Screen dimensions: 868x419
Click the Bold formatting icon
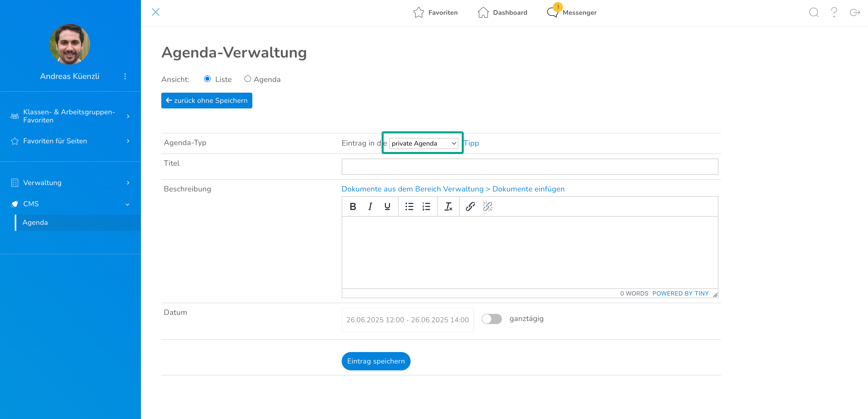click(x=353, y=206)
